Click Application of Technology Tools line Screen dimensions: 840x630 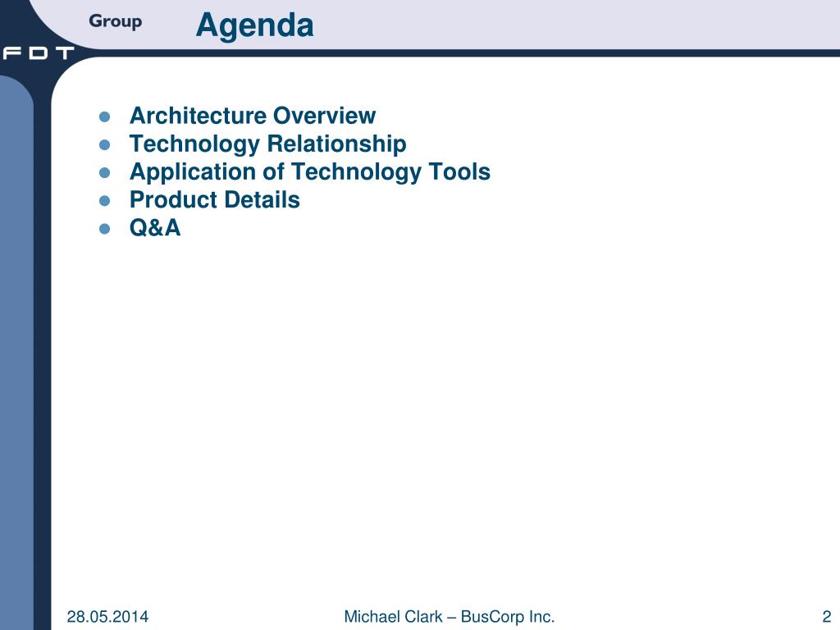[x=309, y=172]
